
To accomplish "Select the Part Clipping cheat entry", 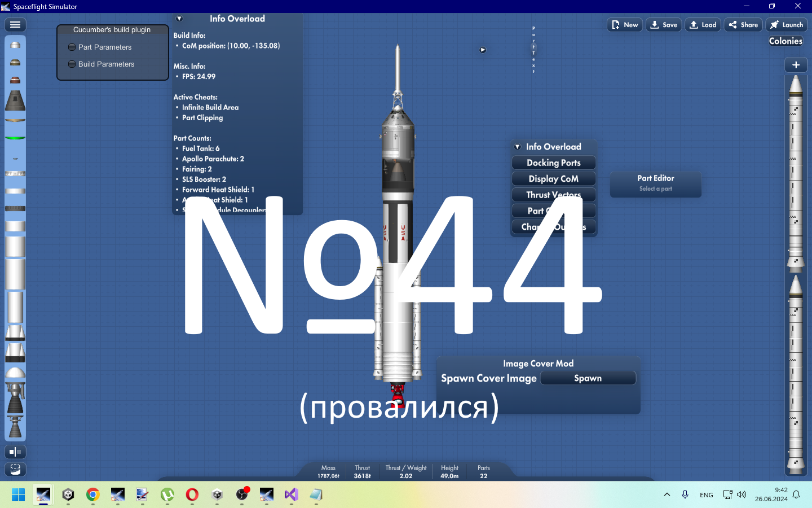I will pyautogui.click(x=202, y=118).
